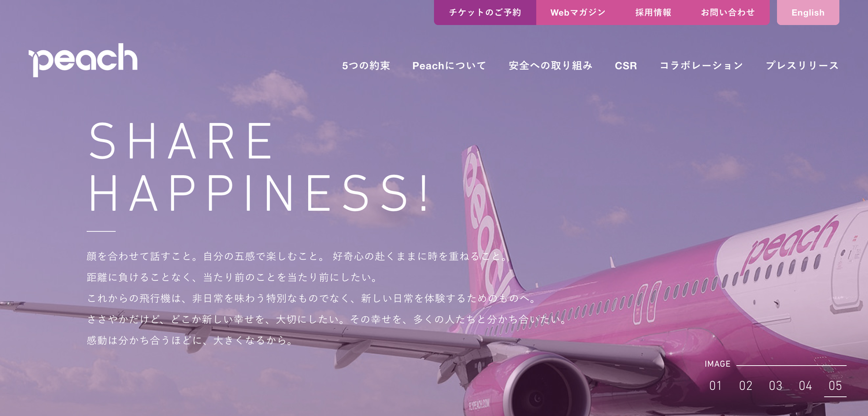The width and height of the screenshot is (868, 416).
Task: Show background image 01
Action: pyautogui.click(x=716, y=386)
